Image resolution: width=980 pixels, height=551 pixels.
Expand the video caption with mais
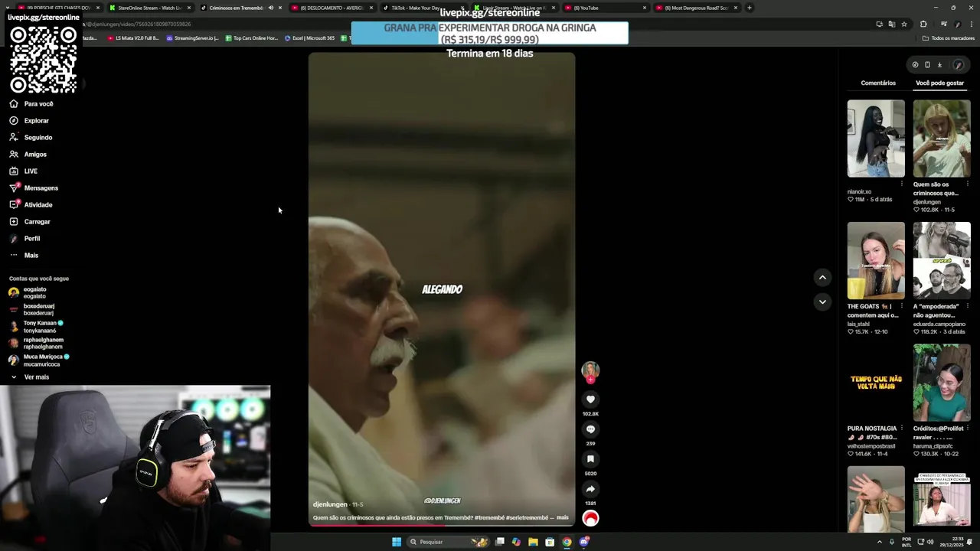(563, 518)
